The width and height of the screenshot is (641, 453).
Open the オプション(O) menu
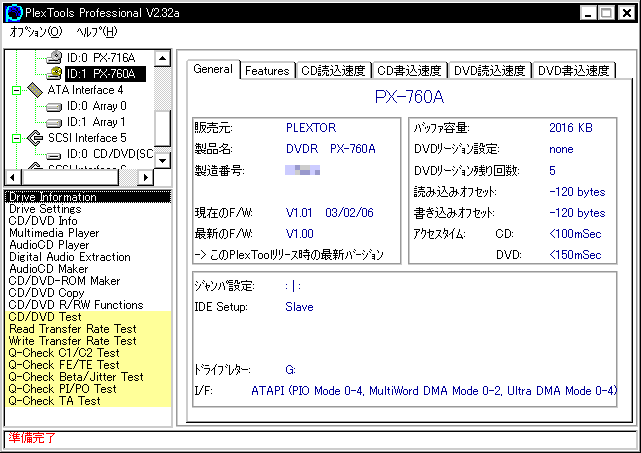(36, 32)
